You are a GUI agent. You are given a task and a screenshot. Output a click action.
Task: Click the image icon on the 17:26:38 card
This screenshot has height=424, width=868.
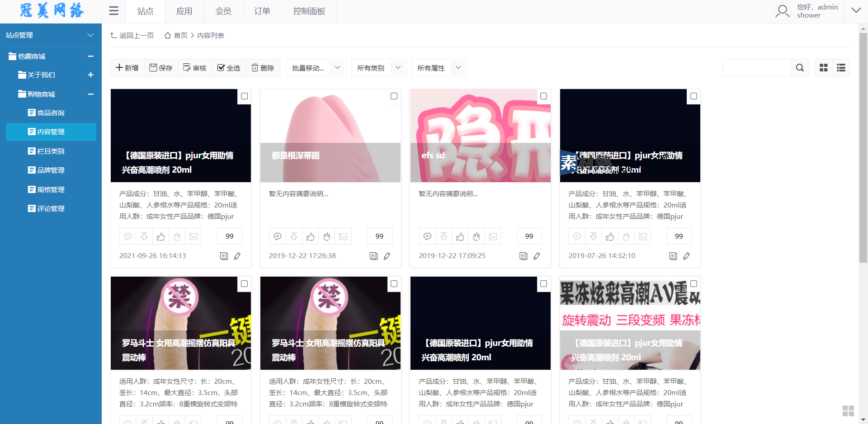coord(343,236)
